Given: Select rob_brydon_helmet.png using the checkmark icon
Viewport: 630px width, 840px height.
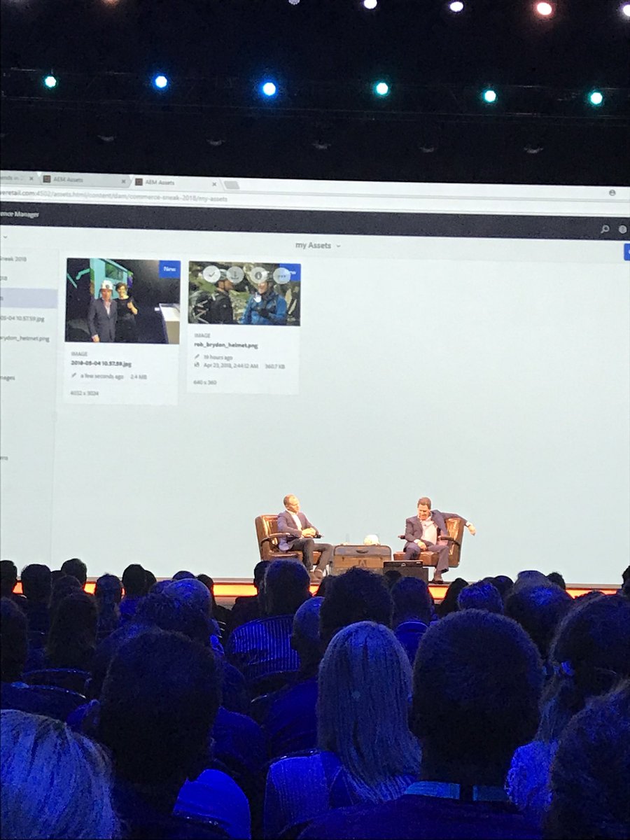Looking at the screenshot, I should [x=211, y=274].
